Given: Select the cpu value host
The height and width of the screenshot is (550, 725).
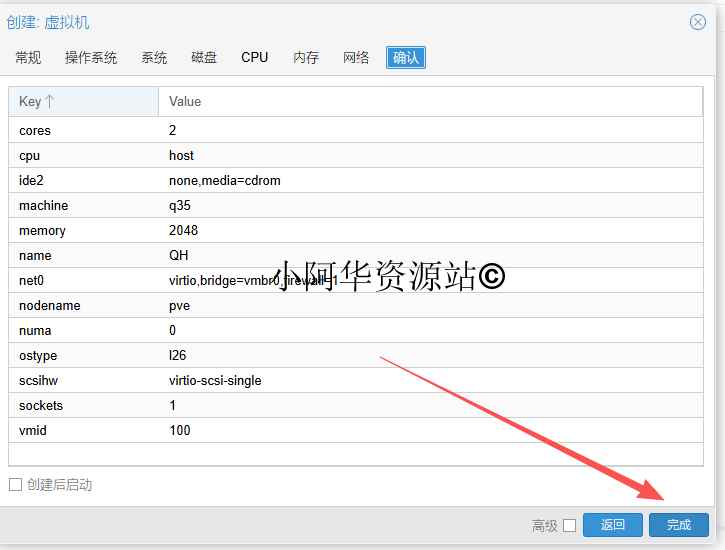Looking at the screenshot, I should pos(181,155).
